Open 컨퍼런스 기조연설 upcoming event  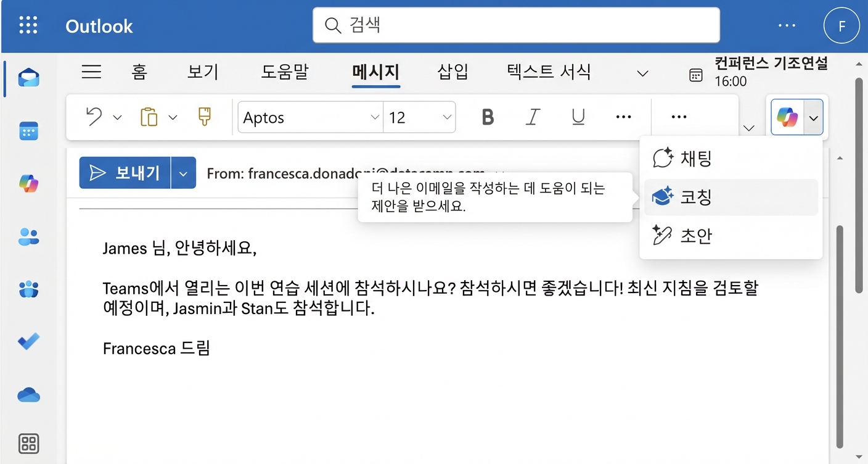click(771, 72)
